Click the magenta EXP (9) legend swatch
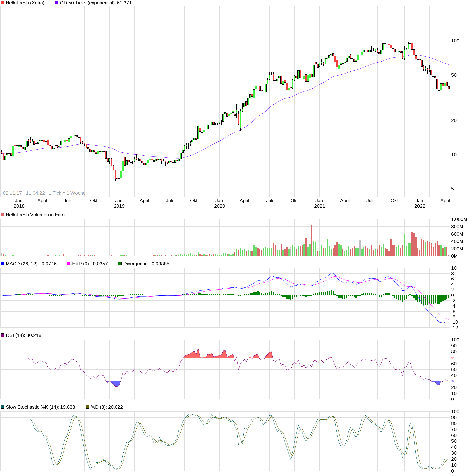The height and width of the screenshot is (476, 468). [x=69, y=264]
